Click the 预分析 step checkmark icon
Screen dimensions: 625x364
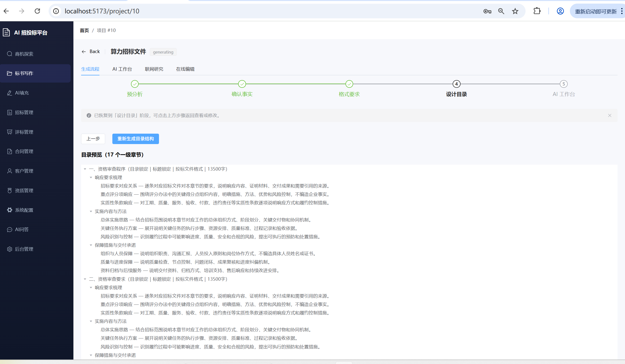coord(135,84)
